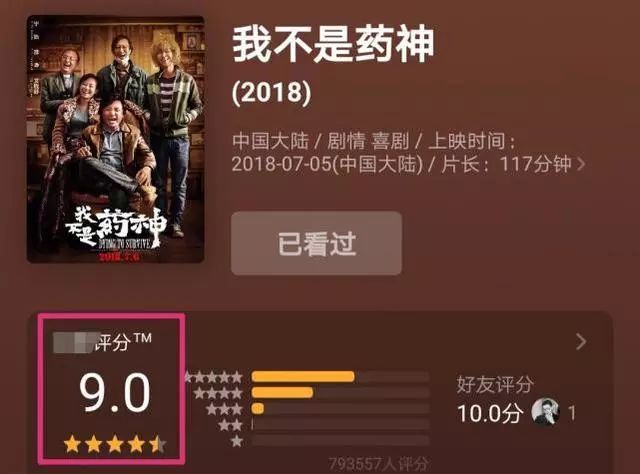This screenshot has height=474, width=640.
Task: Select the three-star rating bar
Action: [340, 409]
